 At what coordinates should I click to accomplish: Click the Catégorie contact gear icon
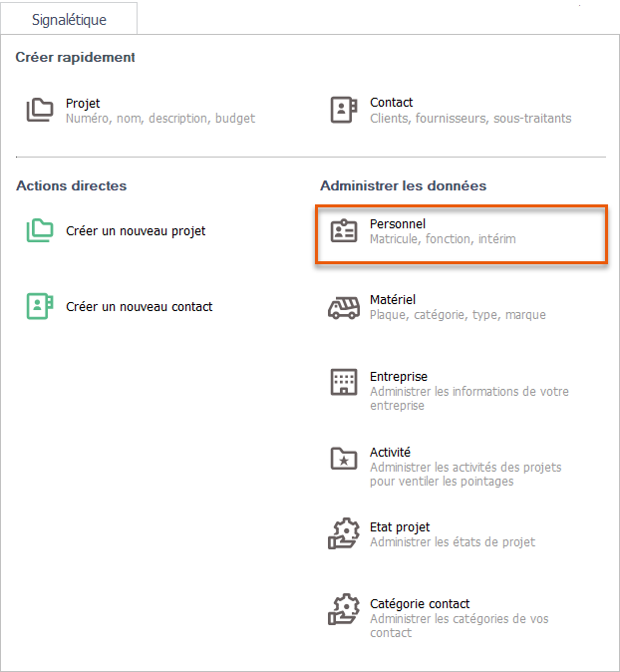(344, 610)
